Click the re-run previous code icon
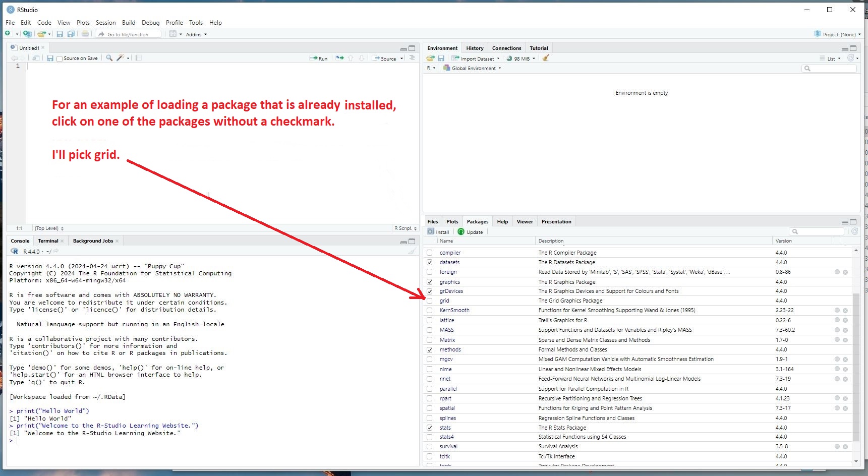Screen dimensions: 868x476 pyautogui.click(x=340, y=58)
